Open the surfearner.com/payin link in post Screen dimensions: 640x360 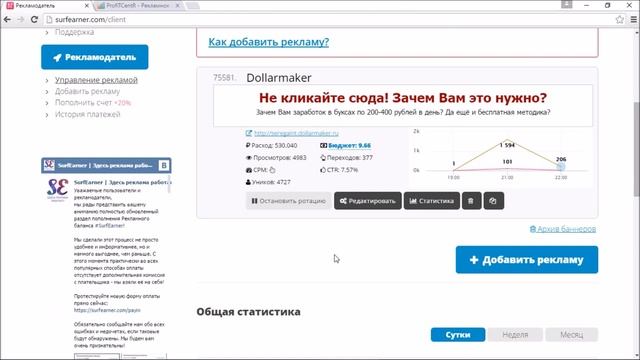[107, 310]
